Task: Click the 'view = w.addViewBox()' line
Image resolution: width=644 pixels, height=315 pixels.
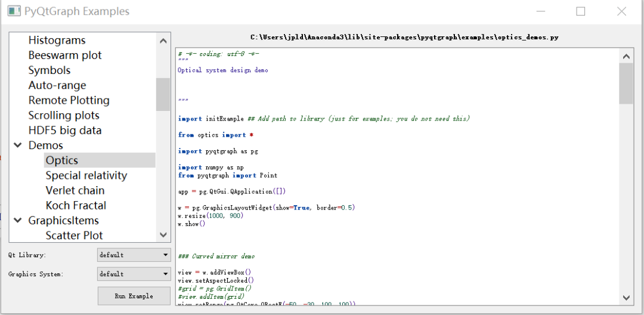Action: click(214, 272)
